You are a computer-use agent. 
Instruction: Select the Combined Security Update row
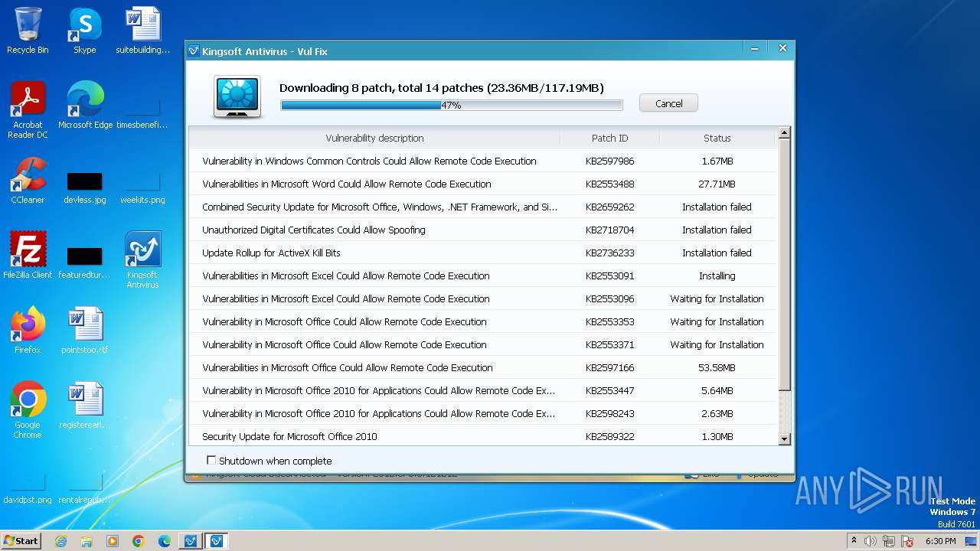click(x=482, y=207)
